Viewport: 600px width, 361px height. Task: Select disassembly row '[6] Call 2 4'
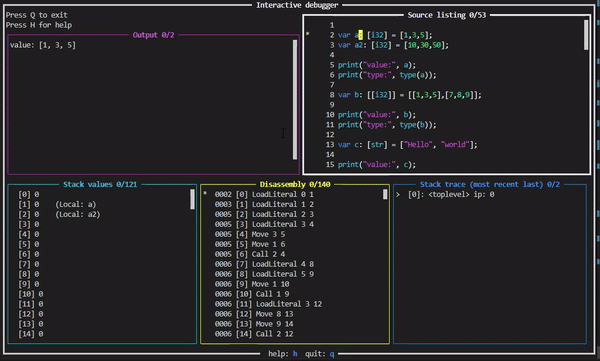pyautogui.click(x=250, y=254)
